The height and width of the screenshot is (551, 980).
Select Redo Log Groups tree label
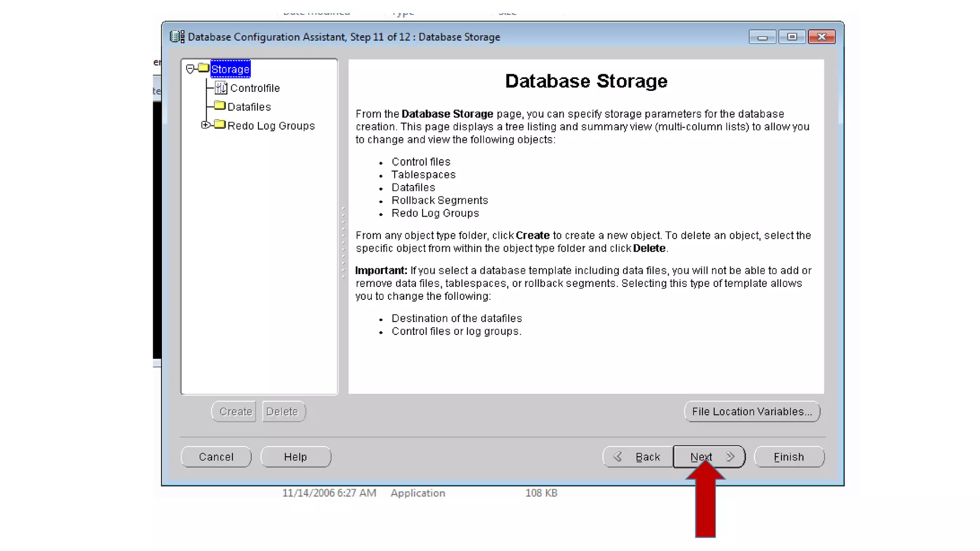(x=271, y=126)
